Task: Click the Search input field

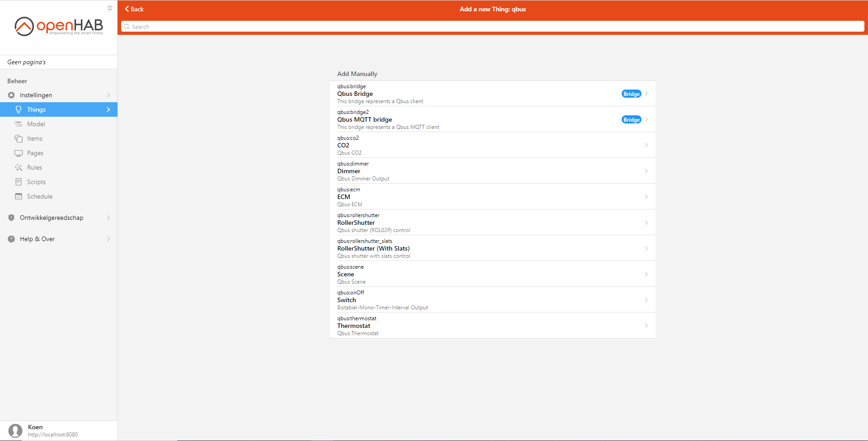Action: tap(493, 27)
